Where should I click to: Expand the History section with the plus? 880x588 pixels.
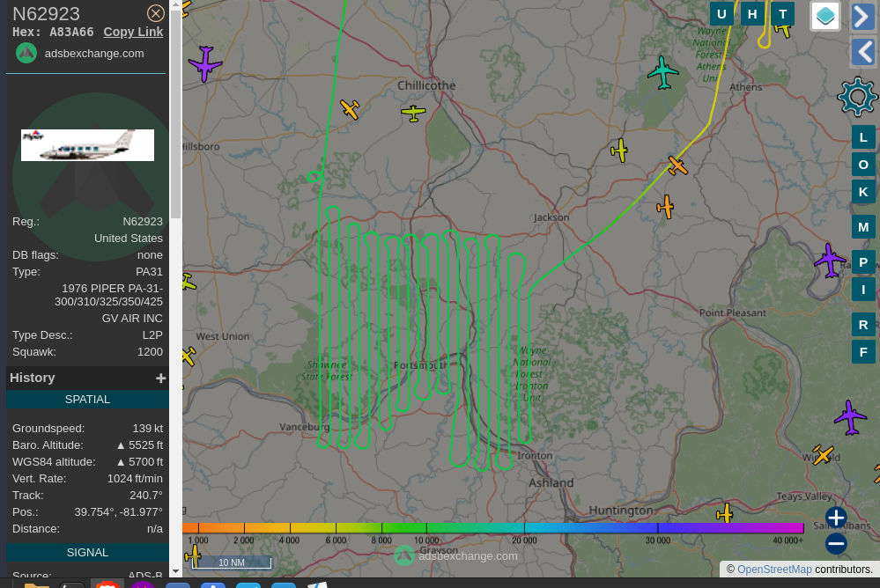[x=160, y=379]
